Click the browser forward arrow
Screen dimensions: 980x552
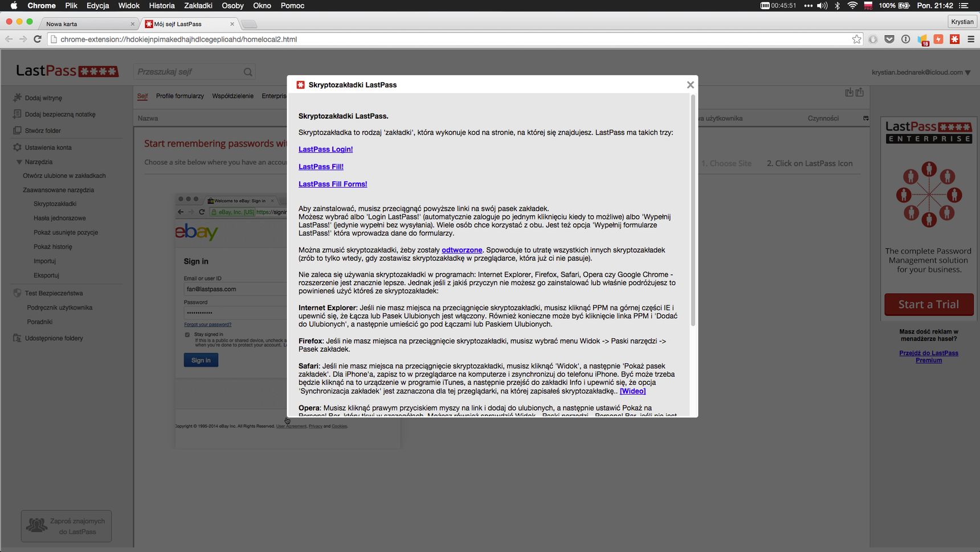coord(23,39)
